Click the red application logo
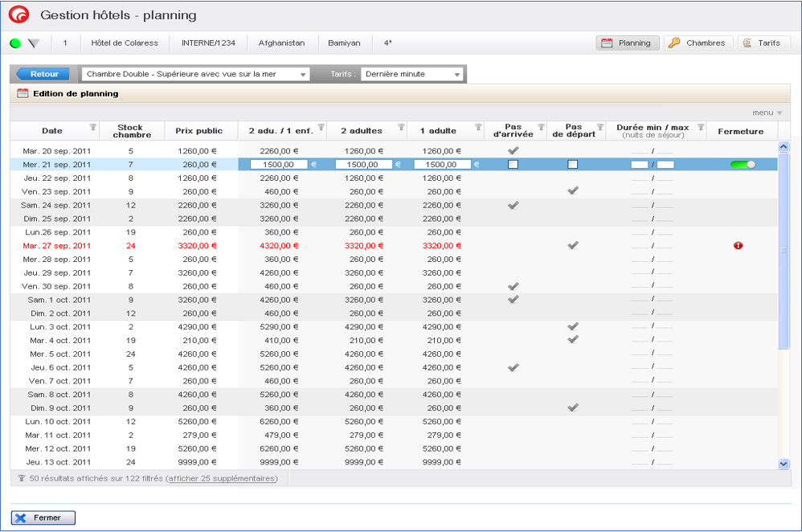 pyautogui.click(x=18, y=15)
